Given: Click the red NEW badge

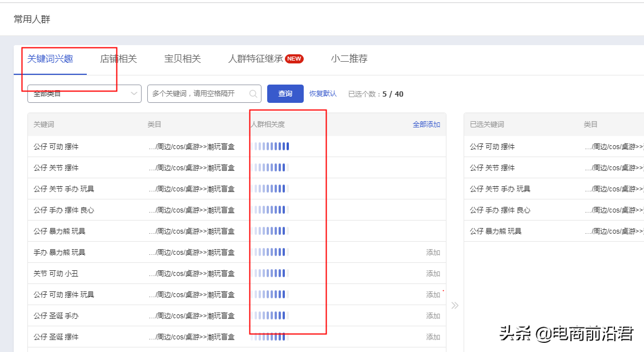Looking at the screenshot, I should coord(294,59).
